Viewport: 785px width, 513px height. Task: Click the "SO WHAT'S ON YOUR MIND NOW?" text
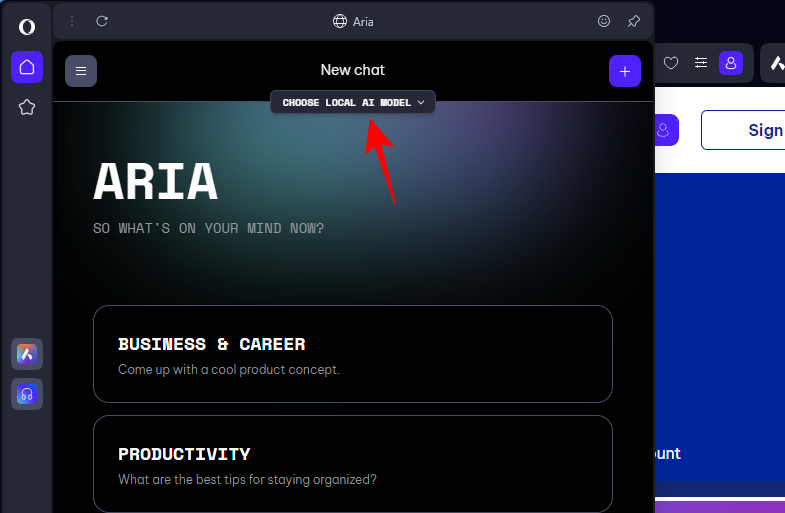click(x=208, y=229)
